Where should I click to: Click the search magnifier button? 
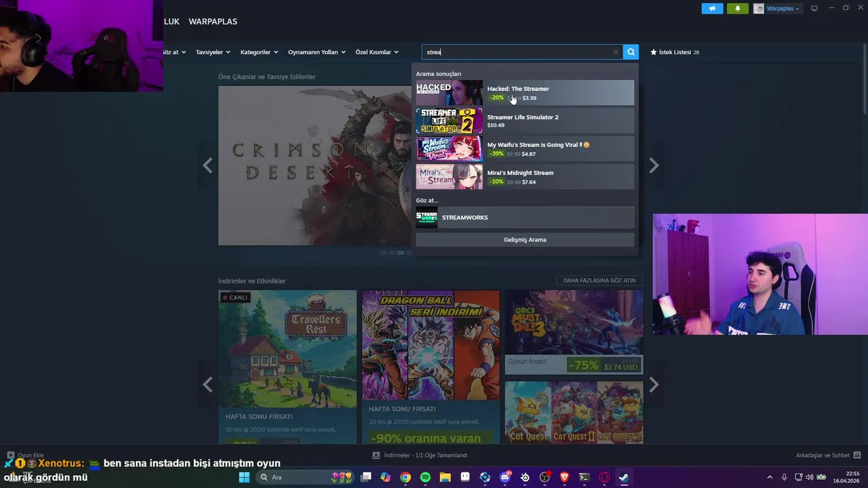coord(631,52)
